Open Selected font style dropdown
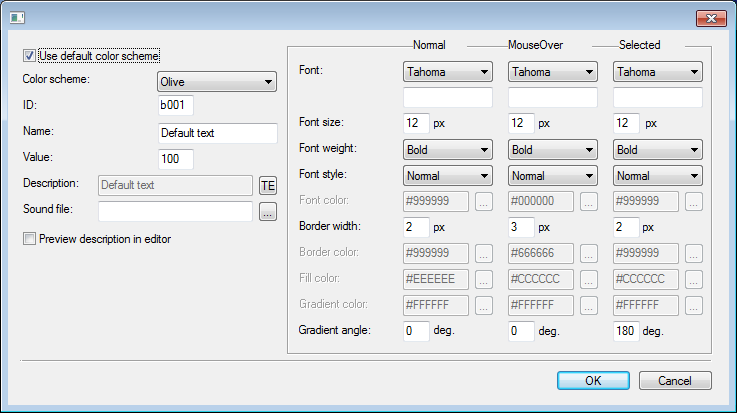Image resolution: width=737 pixels, height=413 pixels. pos(657,175)
